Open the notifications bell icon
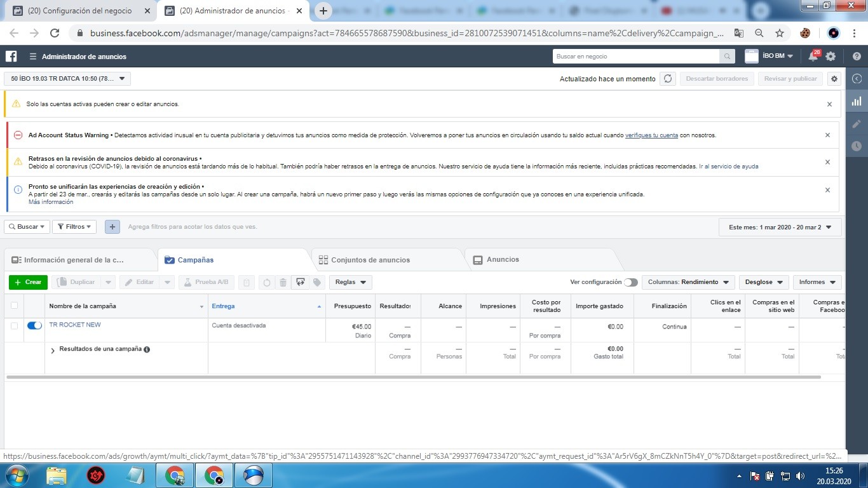Image resolution: width=868 pixels, height=488 pixels. (x=813, y=57)
